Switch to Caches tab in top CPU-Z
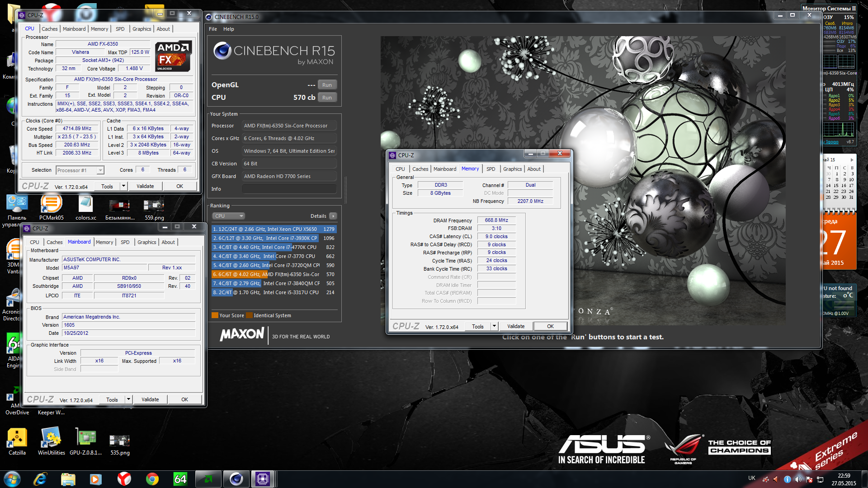The width and height of the screenshot is (868, 488). [50, 29]
